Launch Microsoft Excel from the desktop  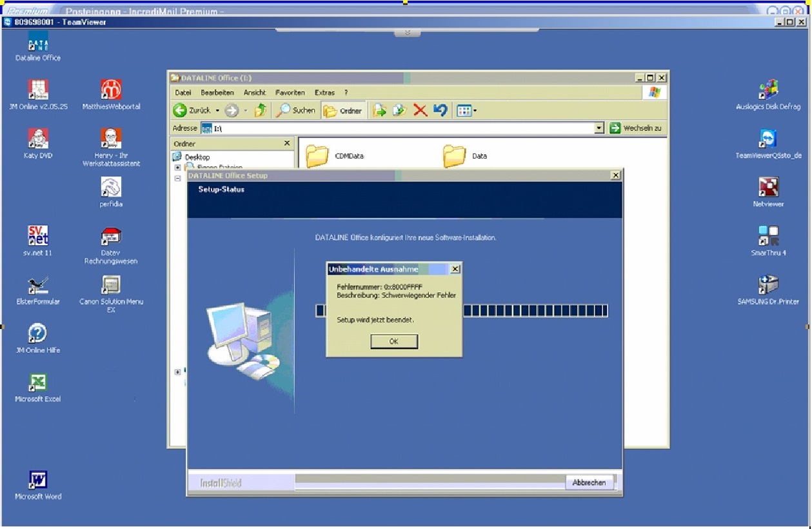click(x=38, y=383)
